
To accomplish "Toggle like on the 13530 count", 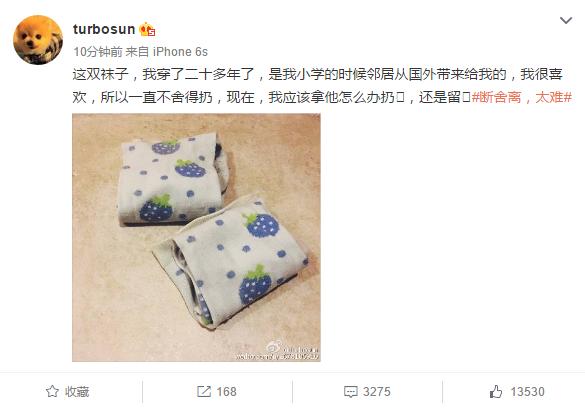I will (528, 392).
